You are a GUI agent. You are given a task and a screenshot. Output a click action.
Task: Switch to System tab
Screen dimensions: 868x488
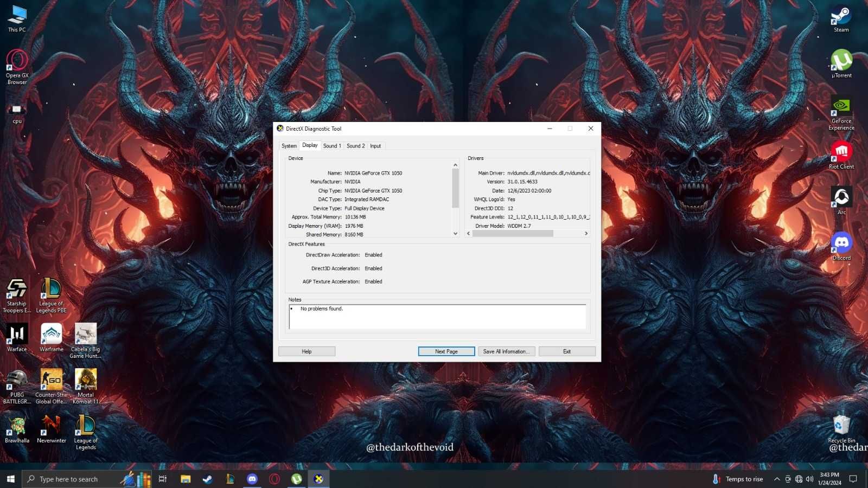[x=289, y=146]
